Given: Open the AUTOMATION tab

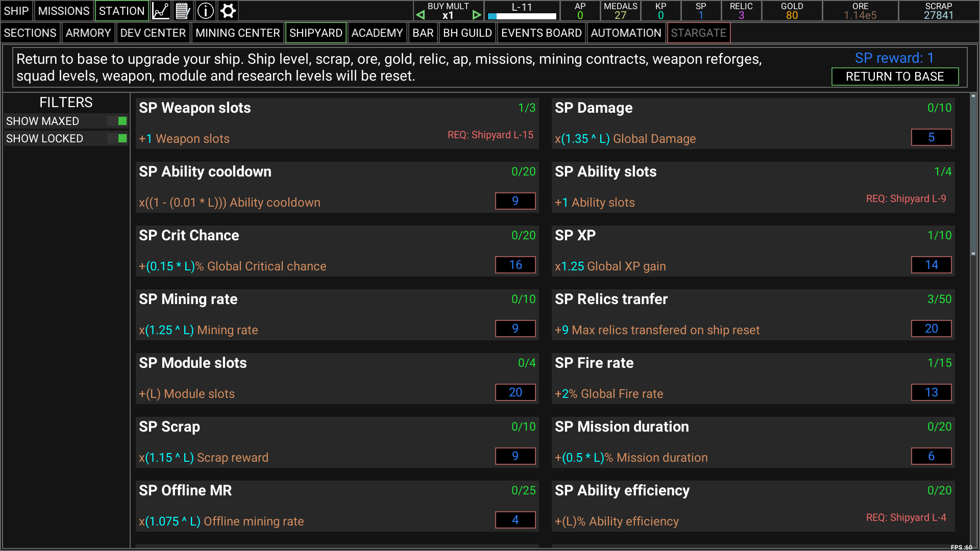Looking at the screenshot, I should click(625, 33).
